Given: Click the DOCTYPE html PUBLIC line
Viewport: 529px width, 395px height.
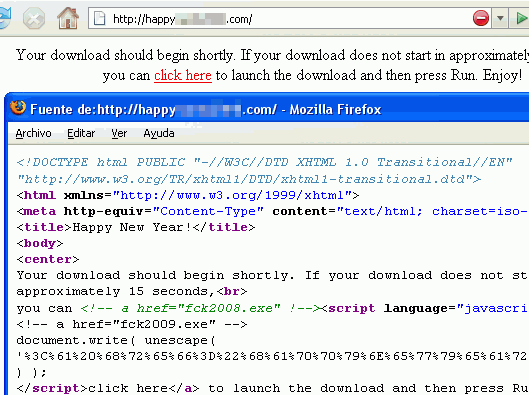Looking at the screenshot, I should pos(264,163).
